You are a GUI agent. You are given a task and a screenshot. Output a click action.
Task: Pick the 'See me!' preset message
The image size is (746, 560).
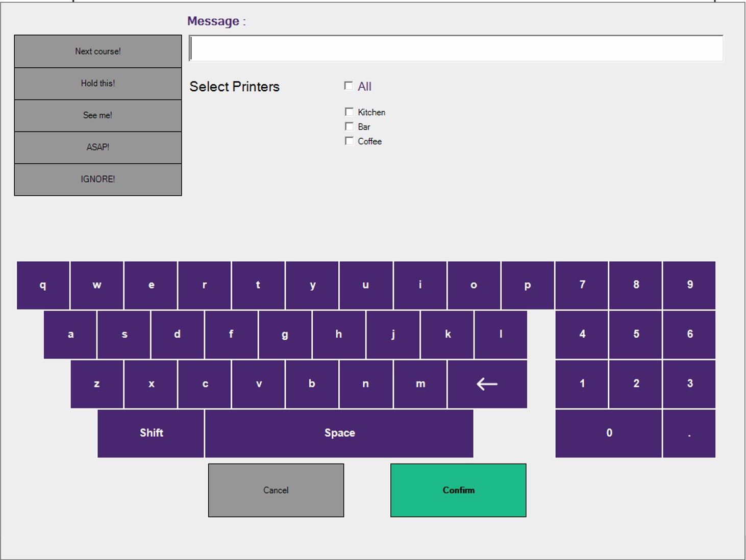(x=98, y=116)
